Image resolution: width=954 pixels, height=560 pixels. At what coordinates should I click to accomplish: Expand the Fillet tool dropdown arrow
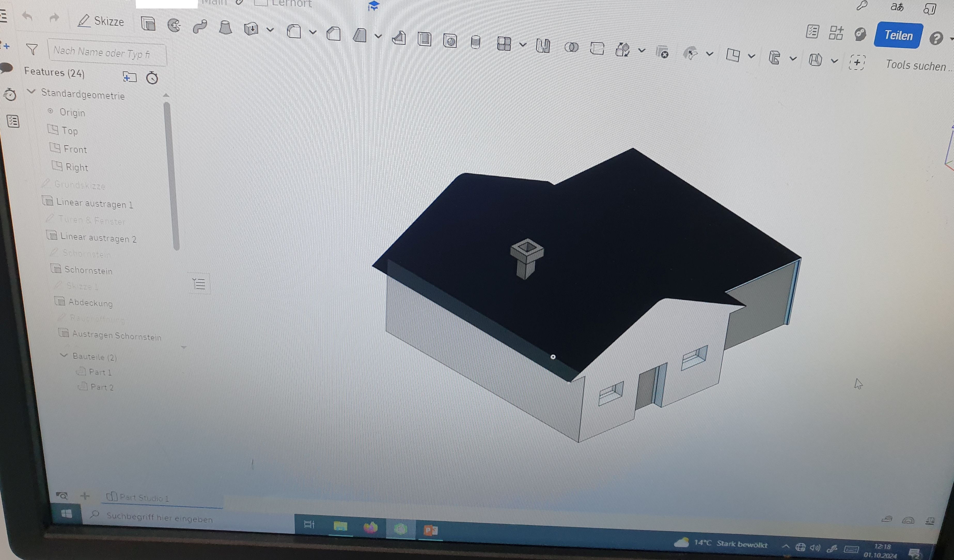(x=313, y=33)
